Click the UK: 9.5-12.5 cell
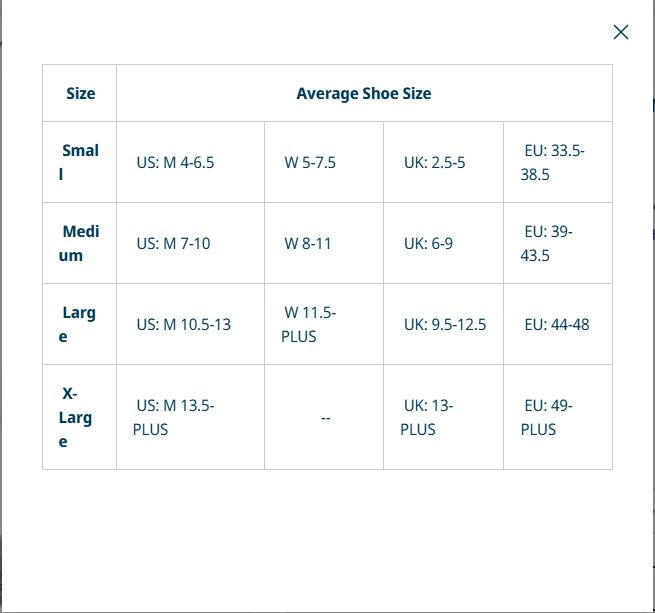Screen dimensions: 655x613 pyautogui.click(x=445, y=324)
